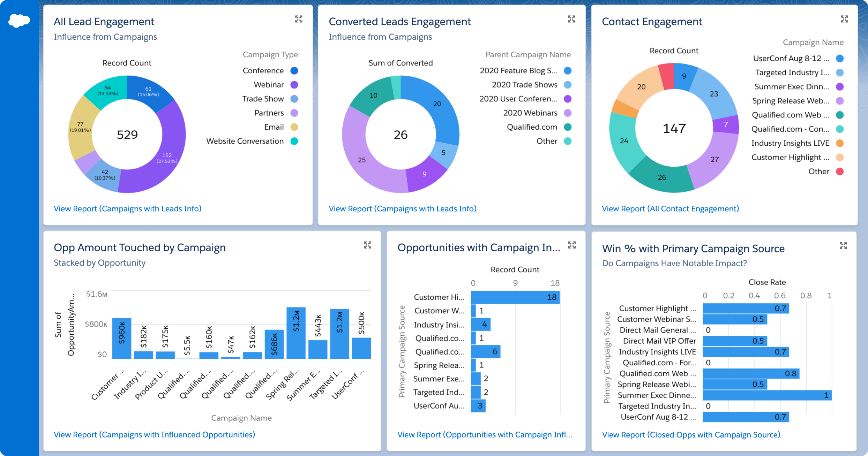Click the Direct Mail VIP Offer bar
Viewport: 868px width, 456px height.
(735, 341)
